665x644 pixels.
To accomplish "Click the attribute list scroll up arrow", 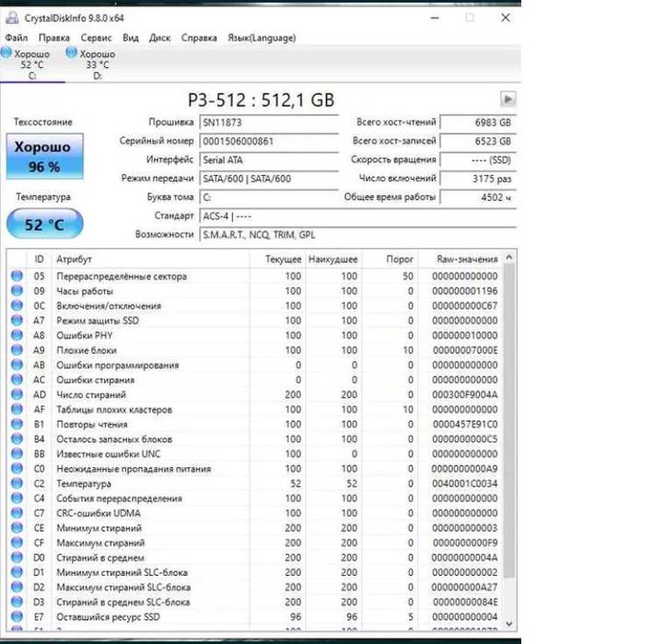I will [x=509, y=258].
